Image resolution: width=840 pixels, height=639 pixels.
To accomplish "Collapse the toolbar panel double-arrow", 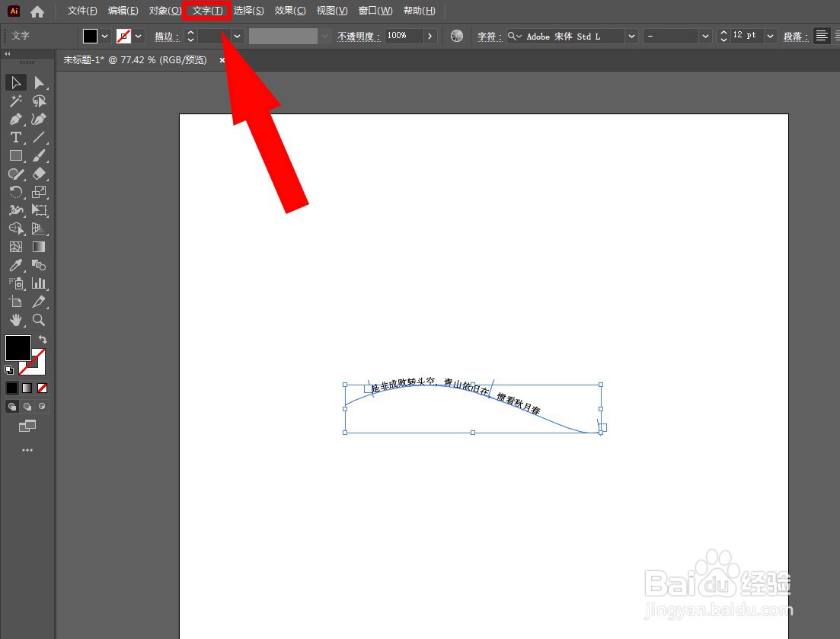I will pyautogui.click(x=8, y=53).
